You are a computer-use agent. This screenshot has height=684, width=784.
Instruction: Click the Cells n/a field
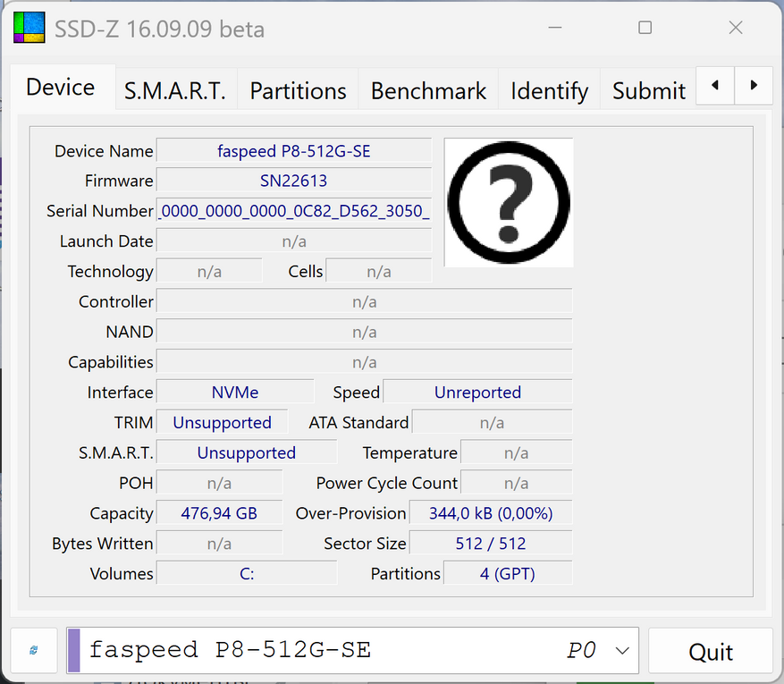[378, 271]
